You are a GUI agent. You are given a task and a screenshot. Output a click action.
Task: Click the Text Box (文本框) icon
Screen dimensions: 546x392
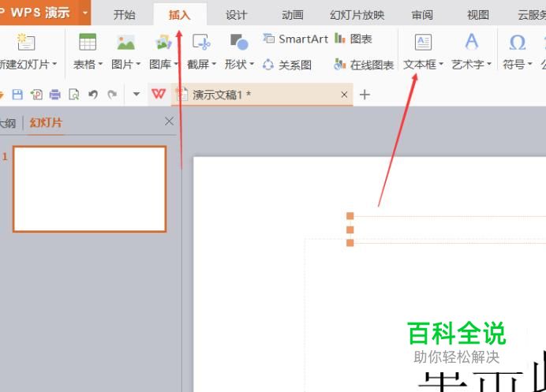tap(423, 42)
